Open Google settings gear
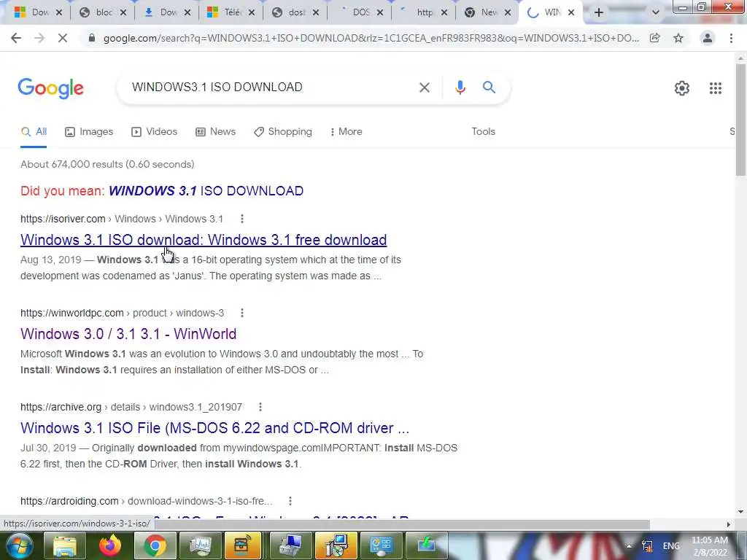This screenshot has width=747, height=560. 682,88
